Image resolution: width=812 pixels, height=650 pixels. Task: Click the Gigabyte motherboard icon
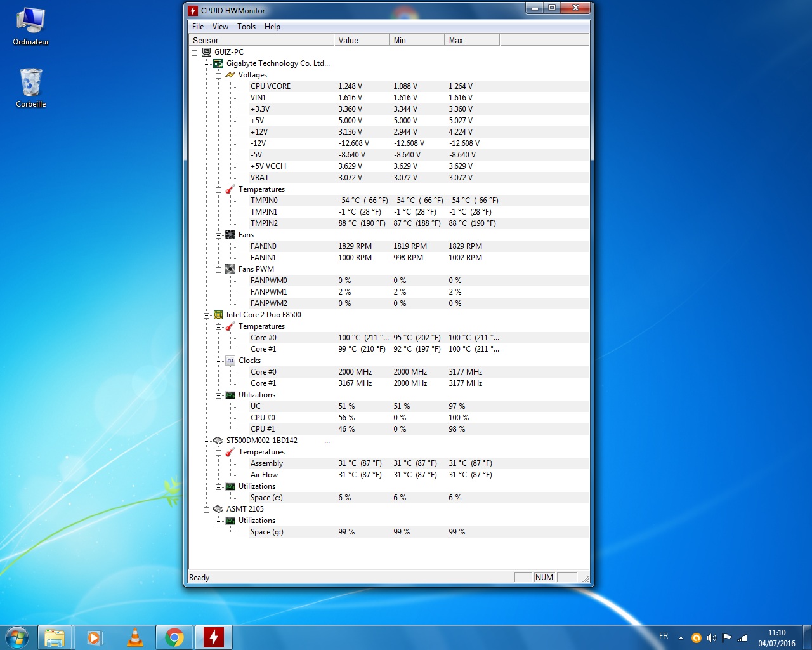[218, 63]
